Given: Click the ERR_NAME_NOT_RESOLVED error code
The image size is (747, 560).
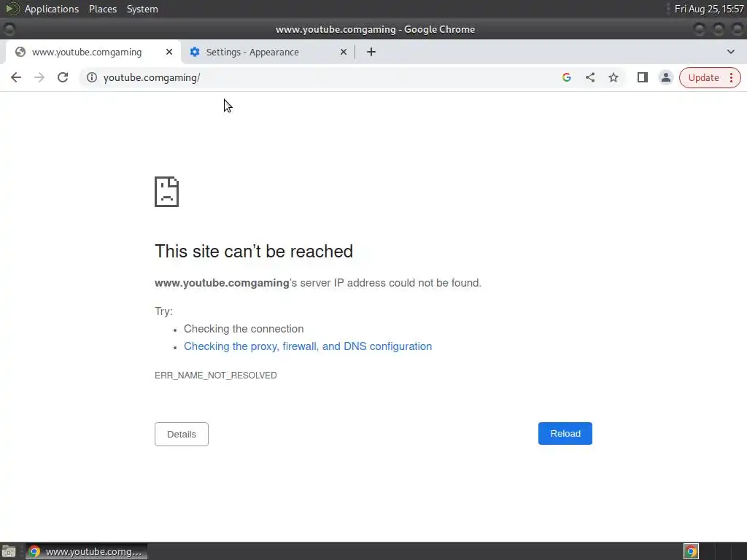Looking at the screenshot, I should tap(216, 376).
